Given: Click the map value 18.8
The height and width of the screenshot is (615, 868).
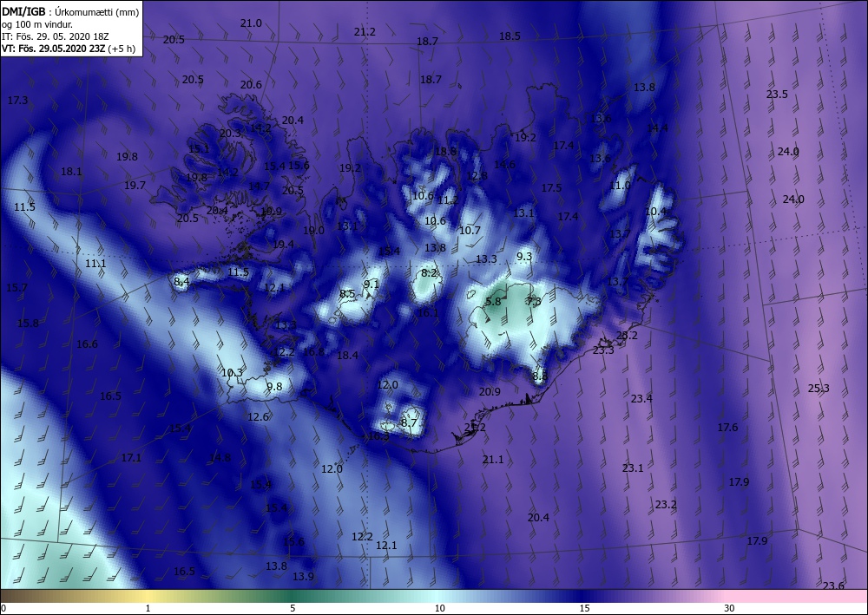Looking at the screenshot, I should [x=445, y=152].
